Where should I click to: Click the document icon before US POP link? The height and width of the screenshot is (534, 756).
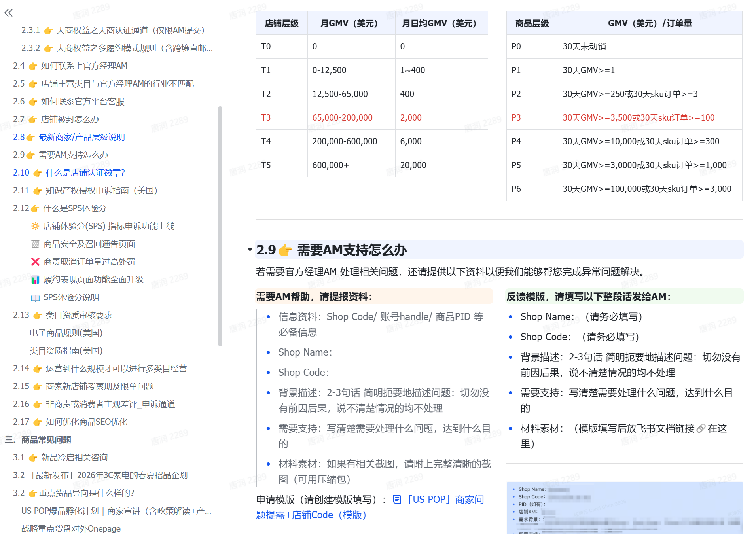pos(397,500)
